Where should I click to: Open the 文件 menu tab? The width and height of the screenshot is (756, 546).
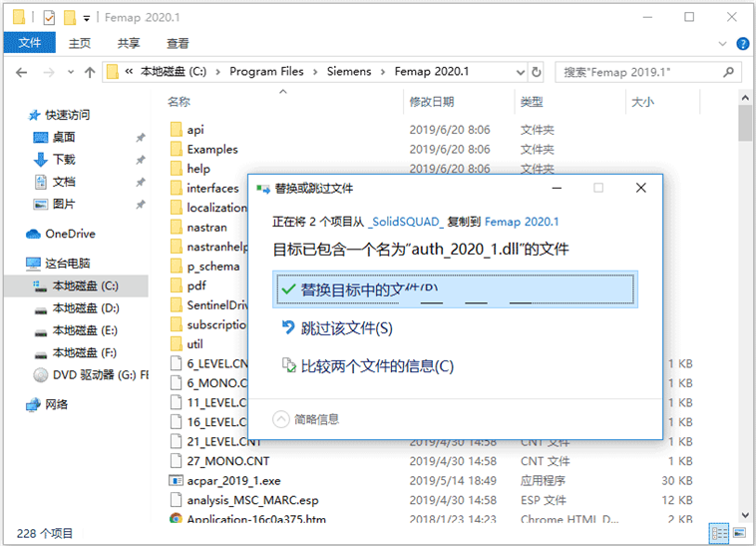click(30, 43)
